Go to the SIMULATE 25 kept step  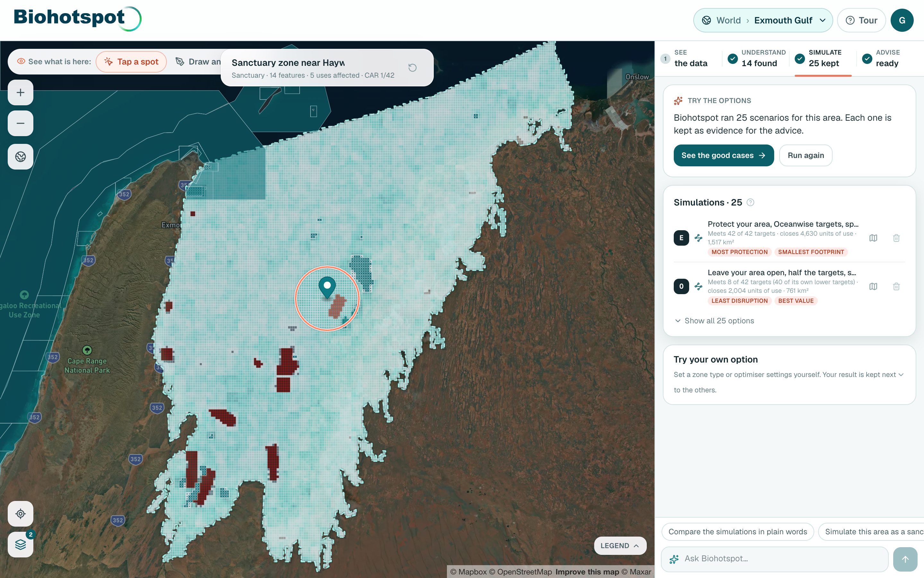click(823, 58)
